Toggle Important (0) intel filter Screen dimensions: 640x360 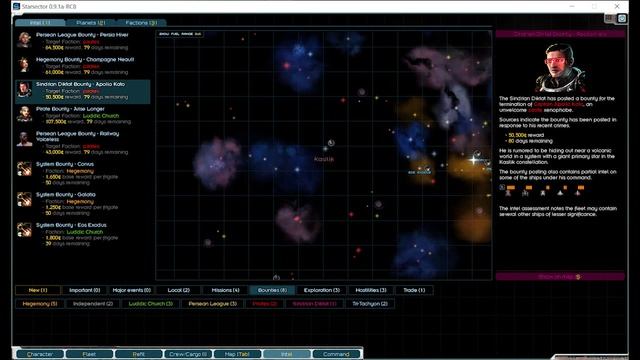point(84,290)
